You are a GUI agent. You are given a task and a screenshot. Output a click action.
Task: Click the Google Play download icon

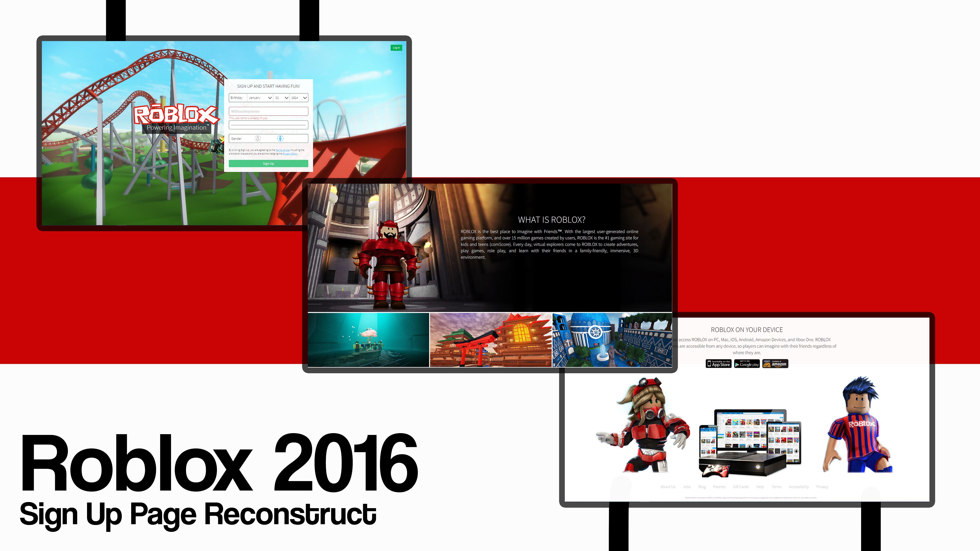[x=746, y=363]
